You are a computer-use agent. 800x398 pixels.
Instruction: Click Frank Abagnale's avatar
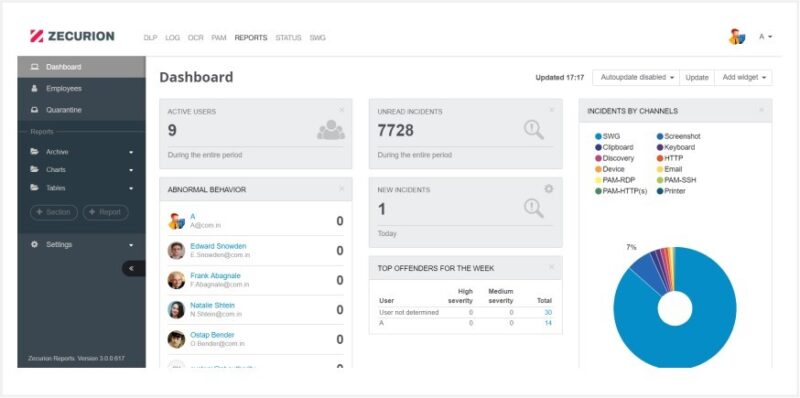click(177, 280)
